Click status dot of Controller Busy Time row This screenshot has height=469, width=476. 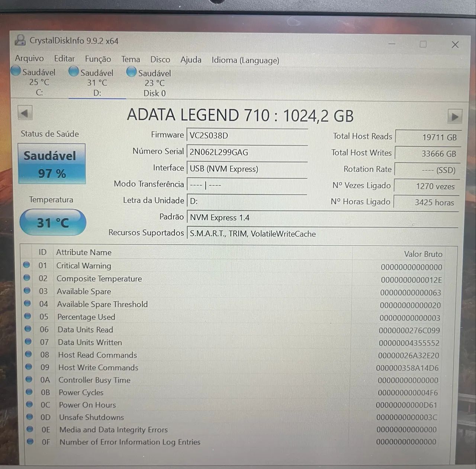pyautogui.click(x=29, y=379)
